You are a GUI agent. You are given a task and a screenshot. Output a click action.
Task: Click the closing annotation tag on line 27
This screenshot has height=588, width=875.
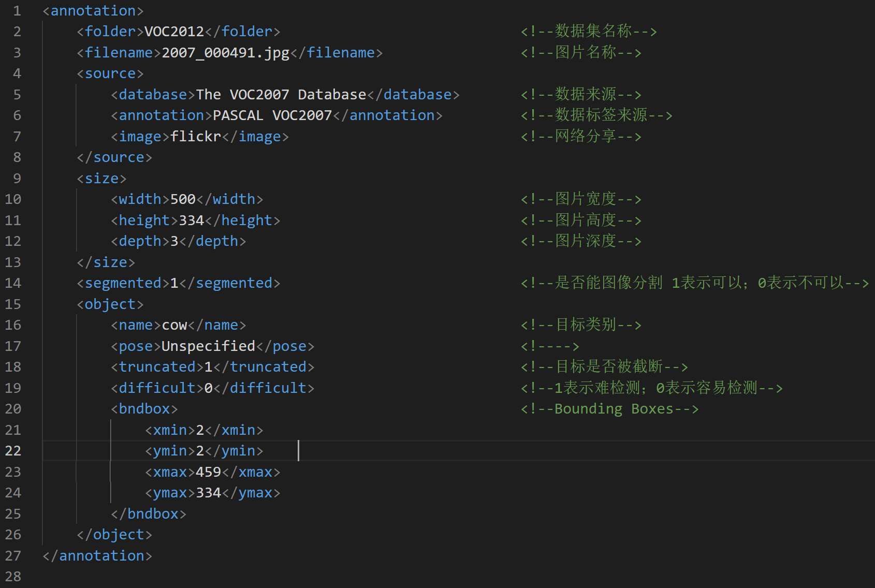point(97,555)
